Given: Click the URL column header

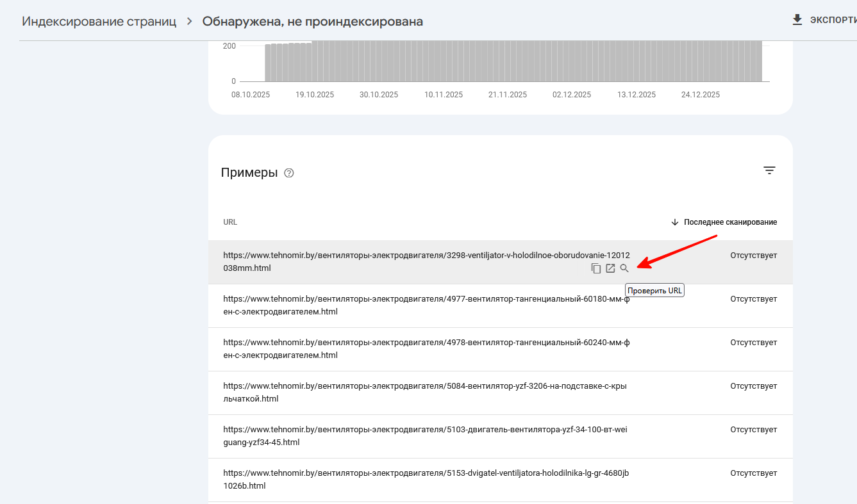Looking at the screenshot, I should 230,222.
